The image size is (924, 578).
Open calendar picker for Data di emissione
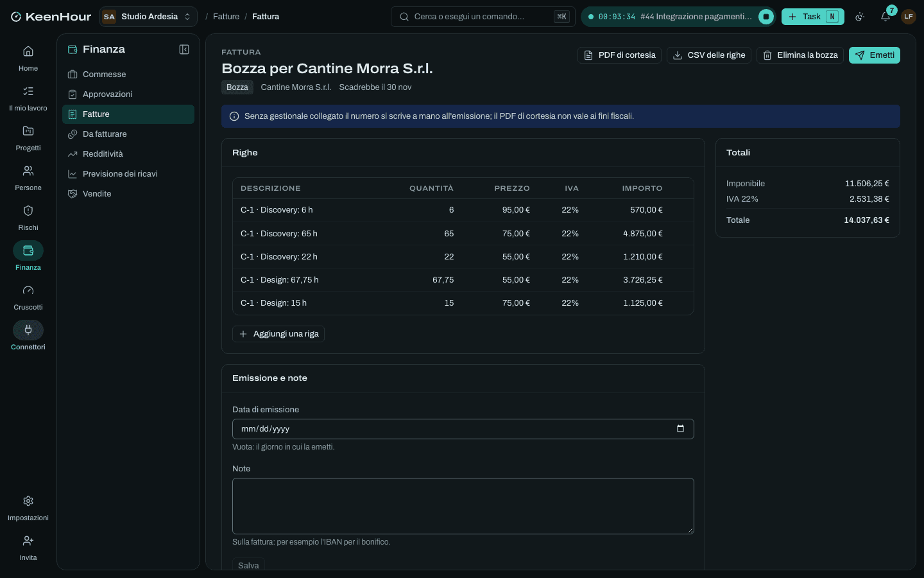[680, 428]
